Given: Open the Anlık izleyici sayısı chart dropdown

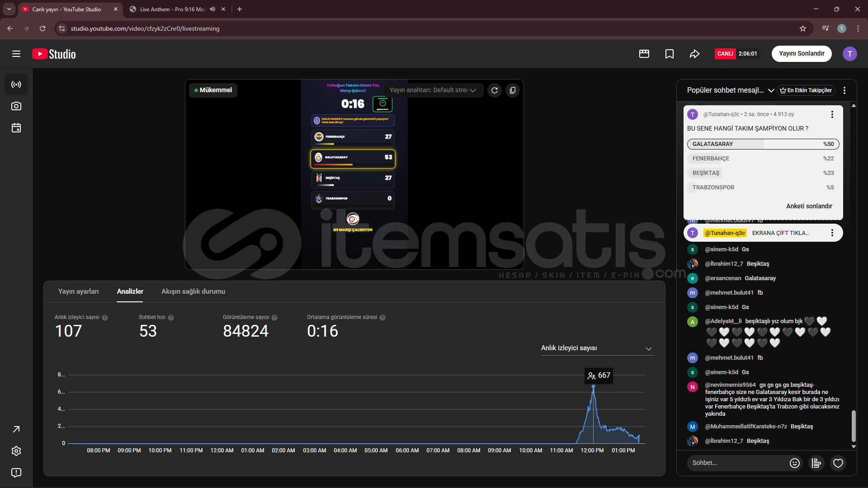Looking at the screenshot, I should 597,348.
